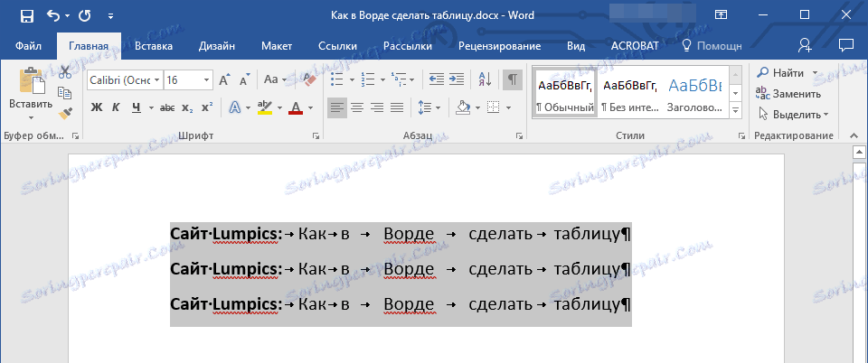Toggle bold Ж formatting
Viewport: 868px width, 363px height.
pyautogui.click(x=97, y=107)
